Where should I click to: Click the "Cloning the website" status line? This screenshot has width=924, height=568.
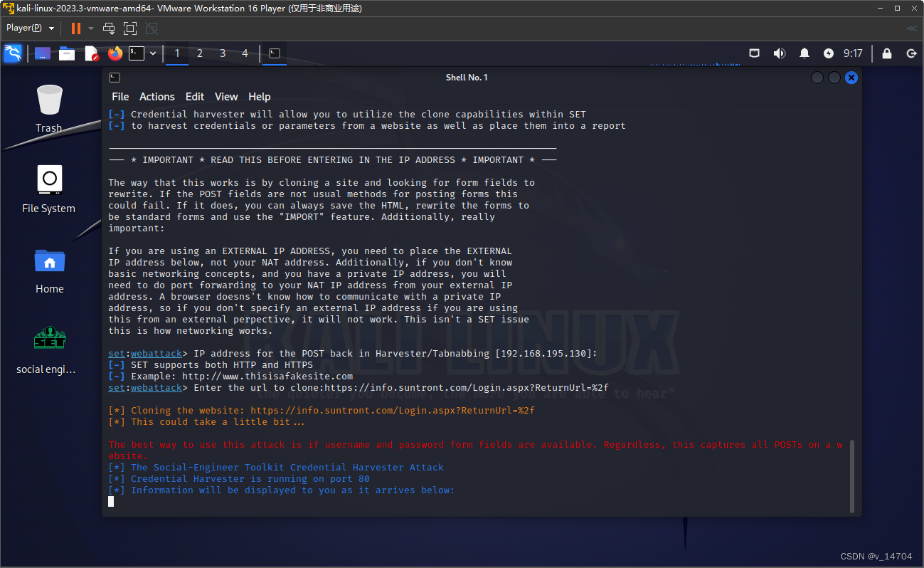point(322,411)
